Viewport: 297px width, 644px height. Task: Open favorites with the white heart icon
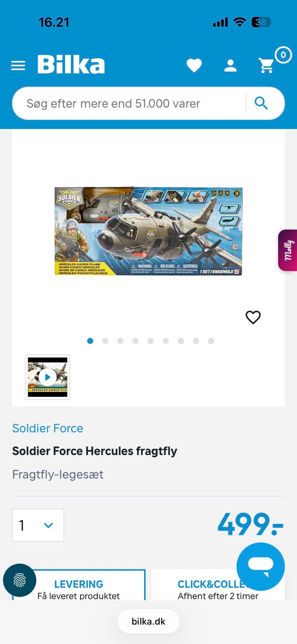pos(194,65)
